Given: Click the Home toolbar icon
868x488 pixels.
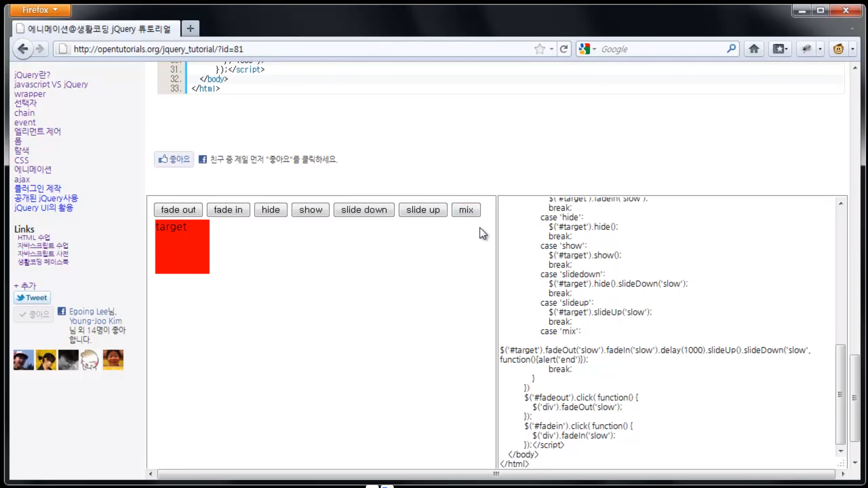Looking at the screenshot, I should click(754, 49).
